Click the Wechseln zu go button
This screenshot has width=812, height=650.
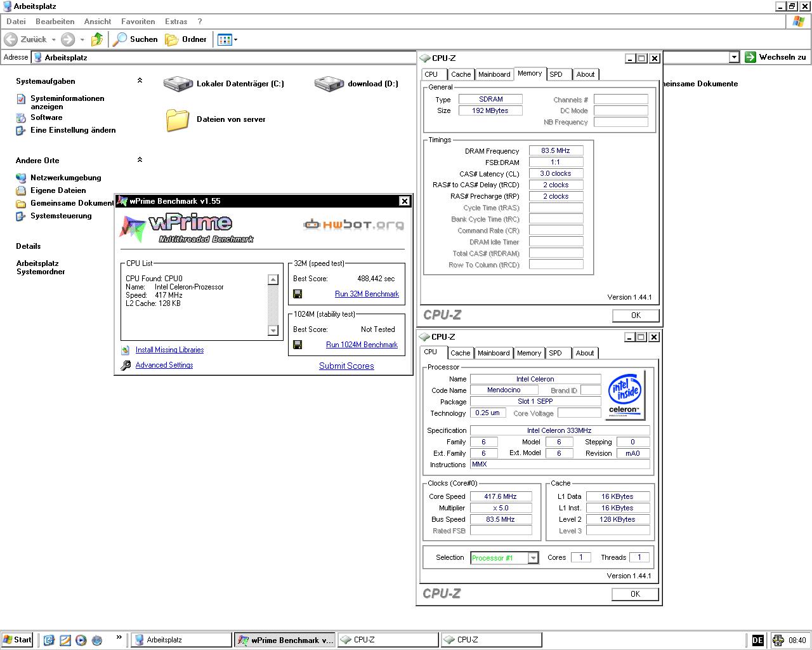(x=775, y=57)
